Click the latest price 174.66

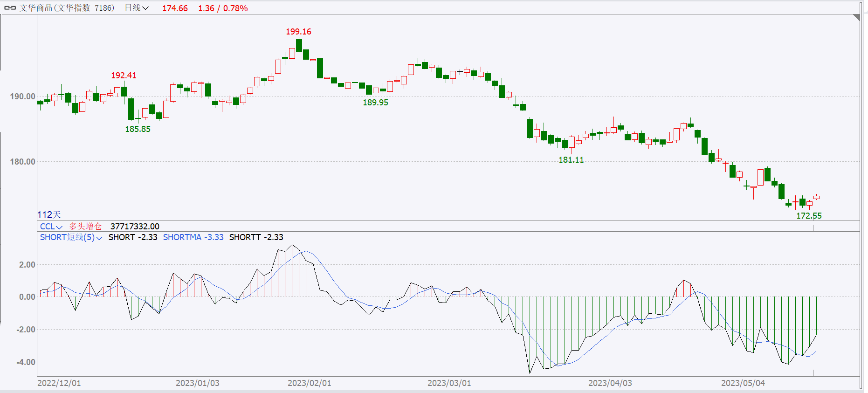175,8
